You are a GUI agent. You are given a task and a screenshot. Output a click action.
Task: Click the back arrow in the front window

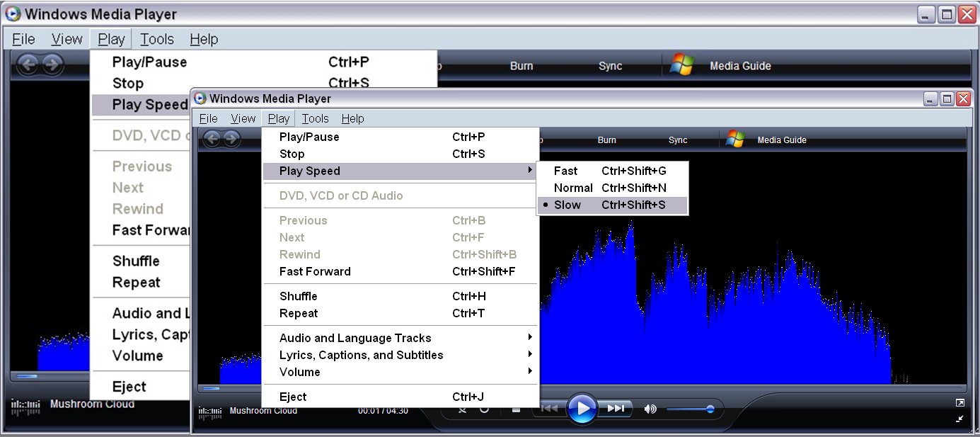(x=212, y=140)
